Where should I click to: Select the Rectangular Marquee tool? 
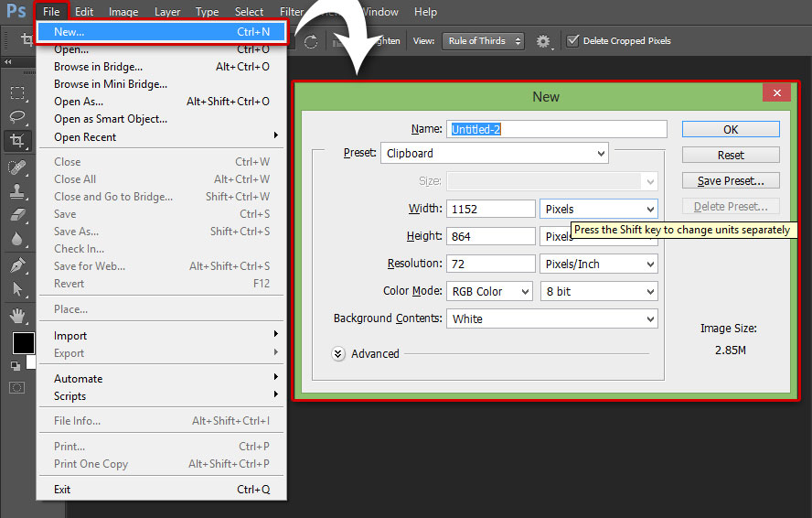(17, 92)
